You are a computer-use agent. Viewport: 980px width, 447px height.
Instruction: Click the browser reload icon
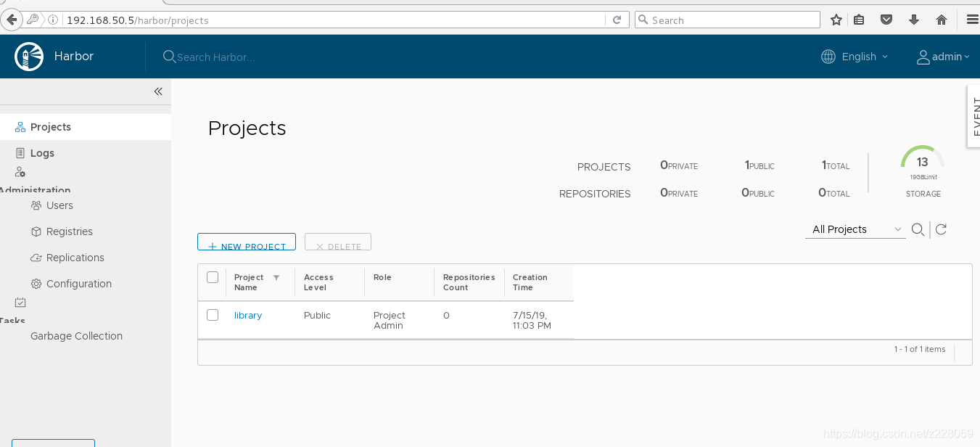[617, 20]
